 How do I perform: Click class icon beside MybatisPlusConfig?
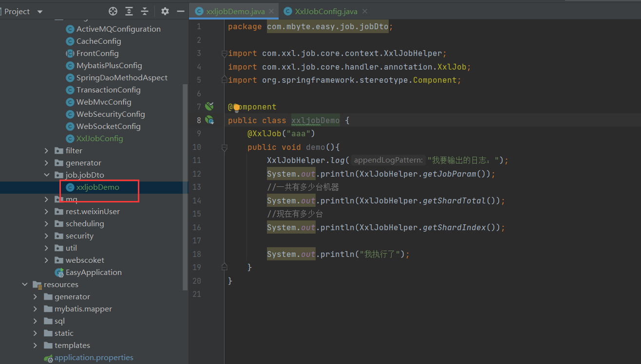point(70,66)
